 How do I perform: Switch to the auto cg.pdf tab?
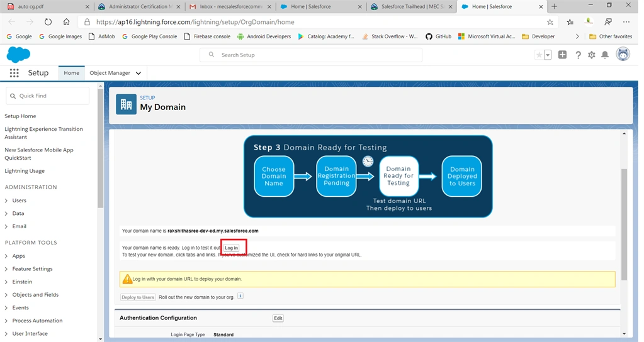point(46,6)
